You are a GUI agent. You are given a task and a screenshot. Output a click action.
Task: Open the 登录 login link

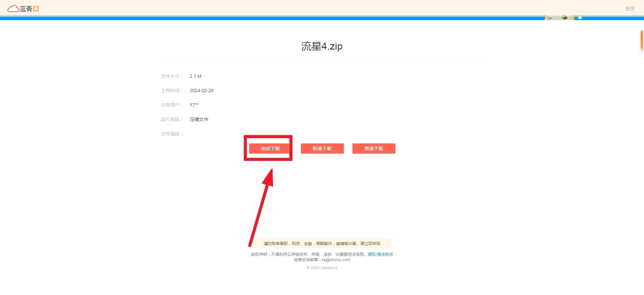tap(630, 9)
